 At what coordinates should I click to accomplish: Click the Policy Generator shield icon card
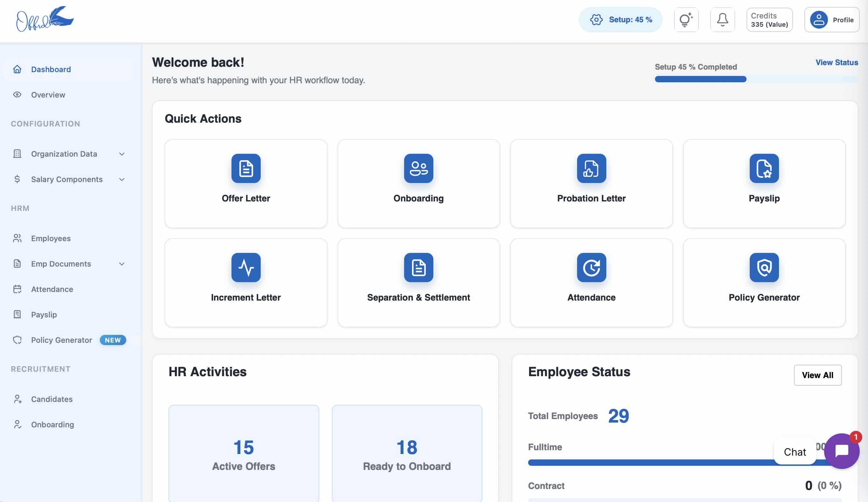click(x=764, y=268)
